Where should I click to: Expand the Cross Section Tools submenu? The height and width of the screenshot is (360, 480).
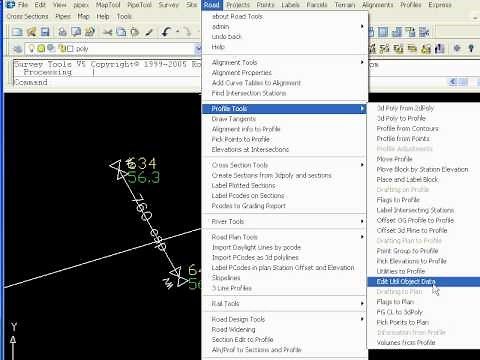tap(362, 165)
